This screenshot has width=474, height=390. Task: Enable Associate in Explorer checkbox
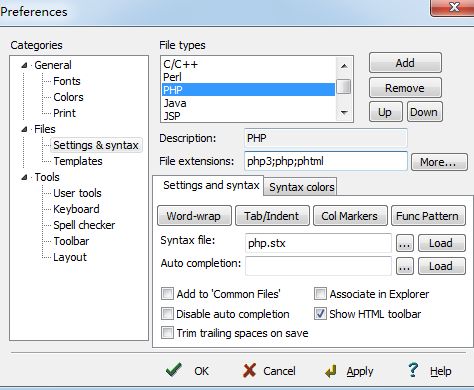320,294
